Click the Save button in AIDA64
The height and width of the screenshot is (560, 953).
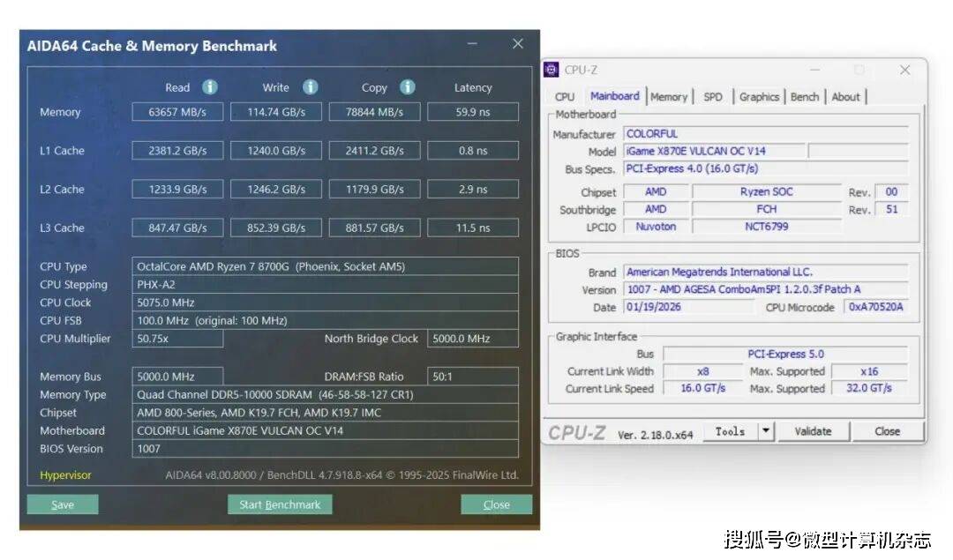tap(63, 504)
